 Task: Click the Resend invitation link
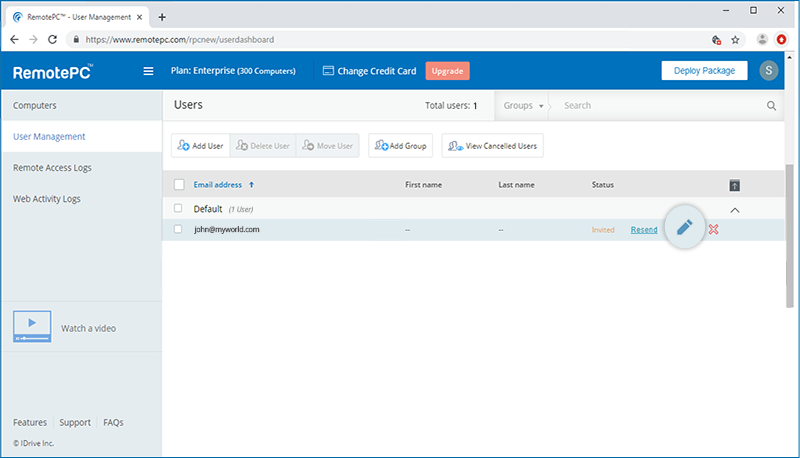[x=644, y=230]
